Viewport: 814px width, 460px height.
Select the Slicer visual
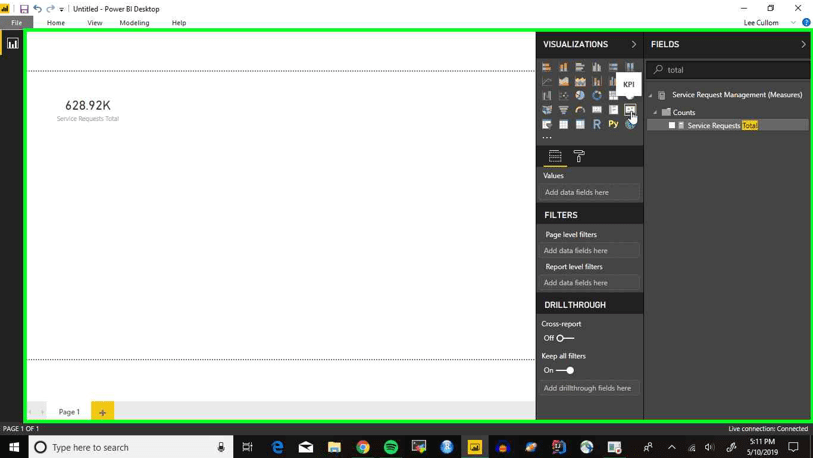point(547,124)
